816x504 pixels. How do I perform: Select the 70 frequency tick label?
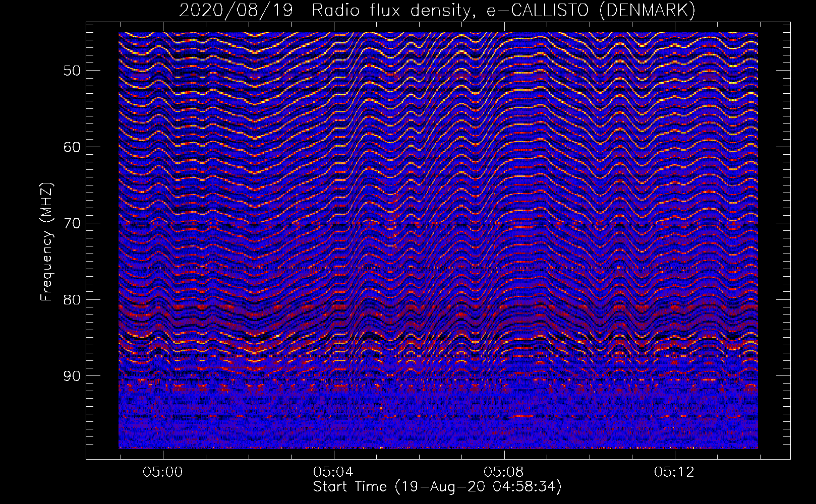pyautogui.click(x=72, y=223)
